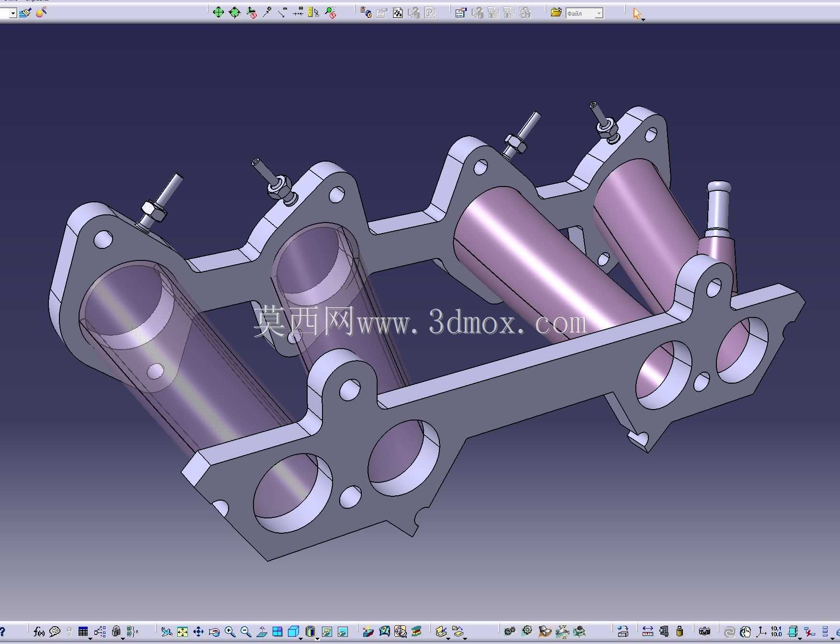Select the Pan four-arrow icon
This screenshot has width=840, height=644.
pyautogui.click(x=198, y=632)
